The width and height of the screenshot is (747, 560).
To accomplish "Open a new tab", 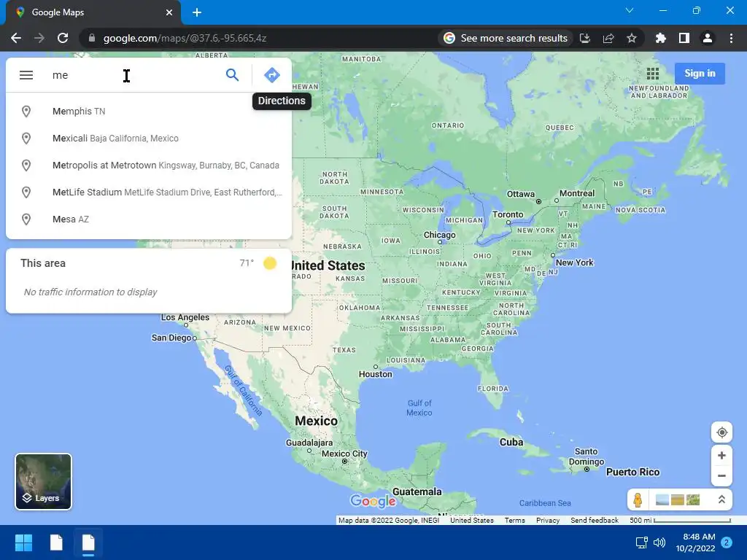I will click(x=197, y=12).
